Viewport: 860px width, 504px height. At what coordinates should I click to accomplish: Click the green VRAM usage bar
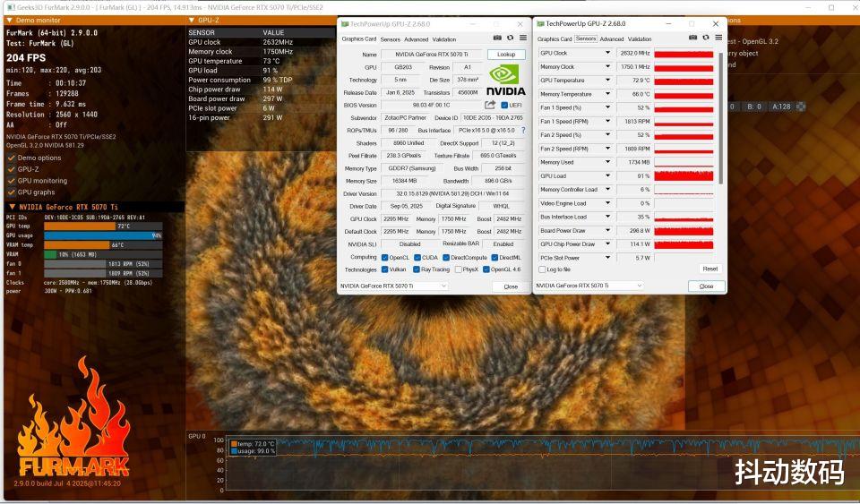click(50, 254)
